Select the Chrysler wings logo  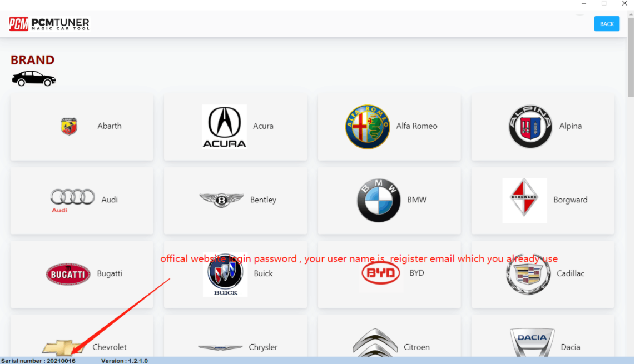(x=220, y=347)
